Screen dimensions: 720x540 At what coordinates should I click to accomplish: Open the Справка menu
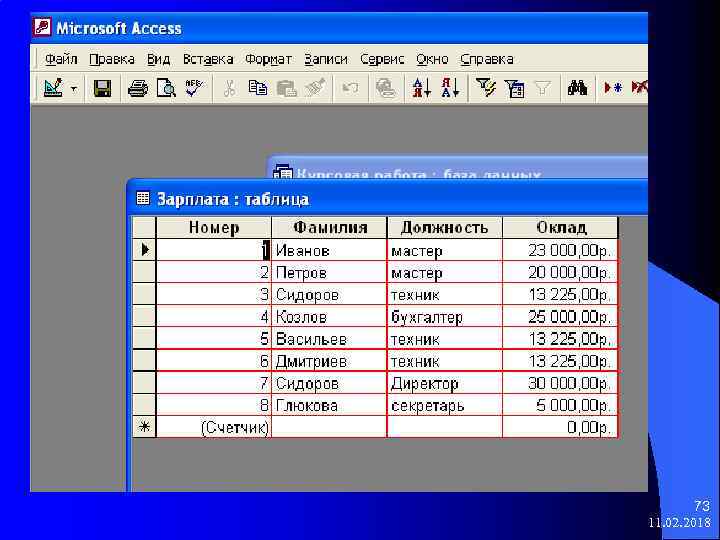pyautogui.click(x=487, y=59)
